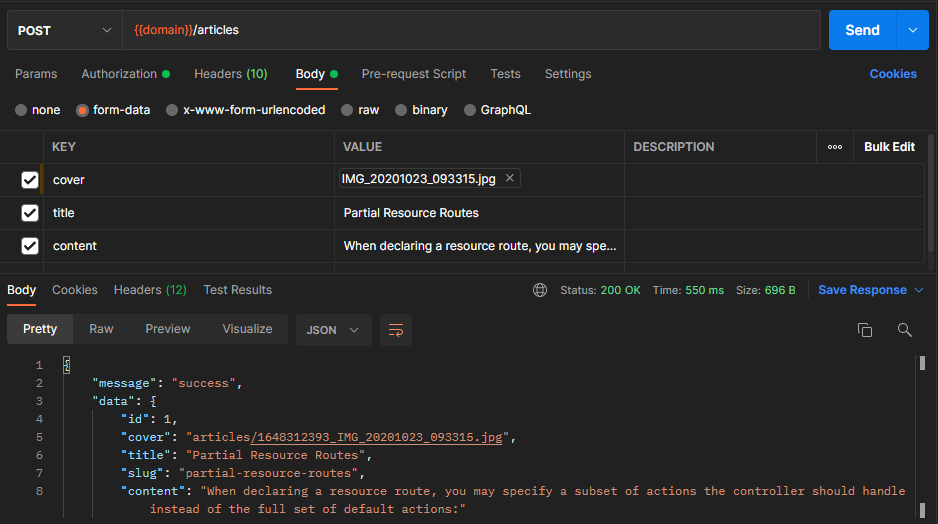Click the form-data table vertical scrollbar

coord(931,194)
